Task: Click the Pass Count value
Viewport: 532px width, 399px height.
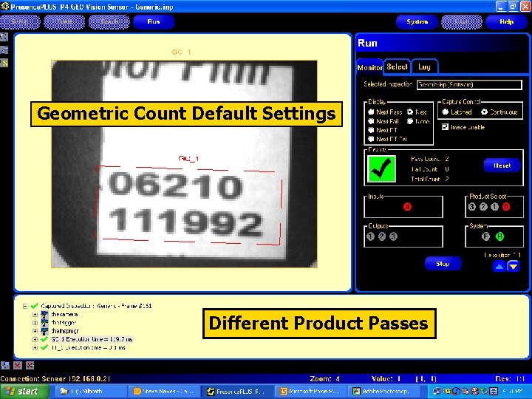Action: point(447,159)
